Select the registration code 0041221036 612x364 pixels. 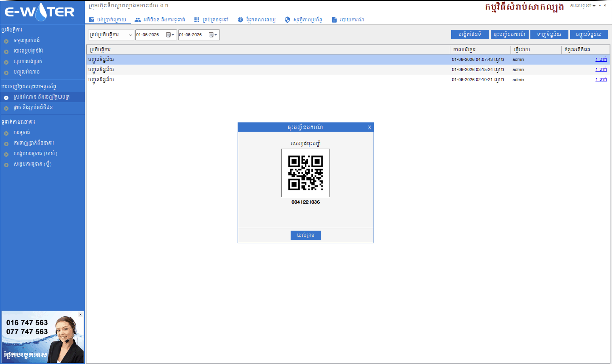(x=306, y=202)
